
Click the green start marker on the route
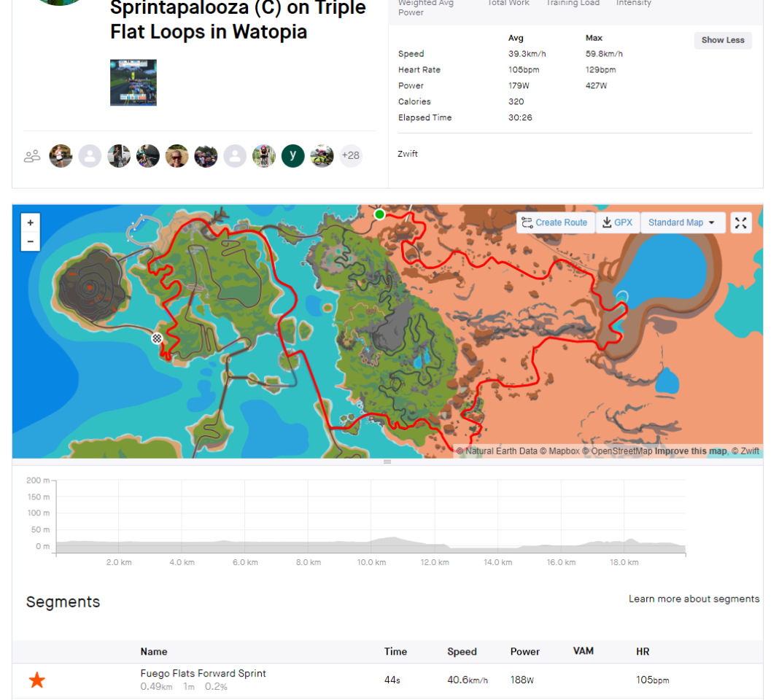[x=379, y=214]
